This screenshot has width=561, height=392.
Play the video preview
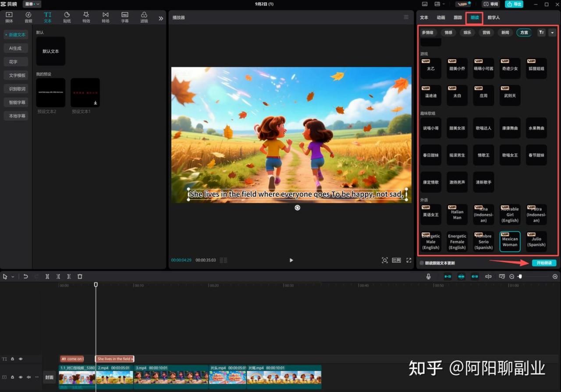[291, 260]
